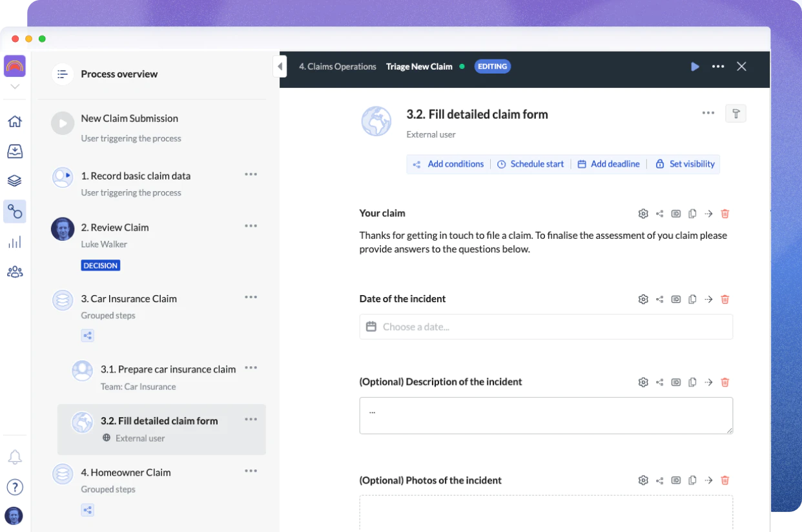Click conditions icon for Photos of the incident
The width and height of the screenshot is (802, 532).
pyautogui.click(x=659, y=480)
